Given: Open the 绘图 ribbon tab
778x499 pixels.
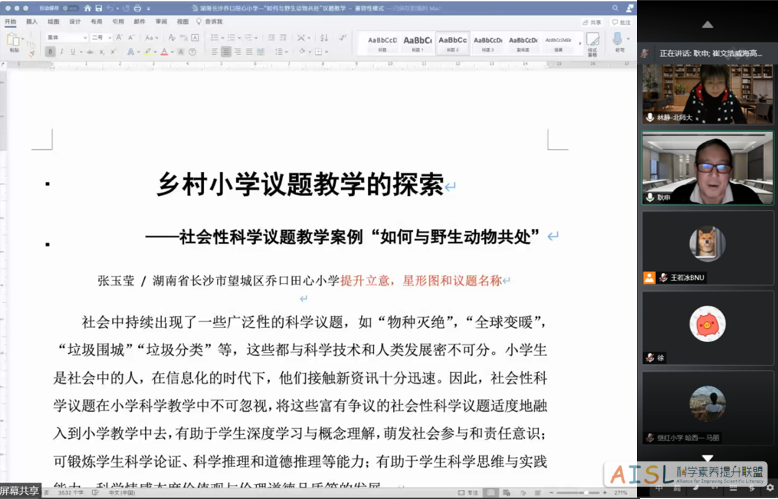Looking at the screenshot, I should pos(53,22).
